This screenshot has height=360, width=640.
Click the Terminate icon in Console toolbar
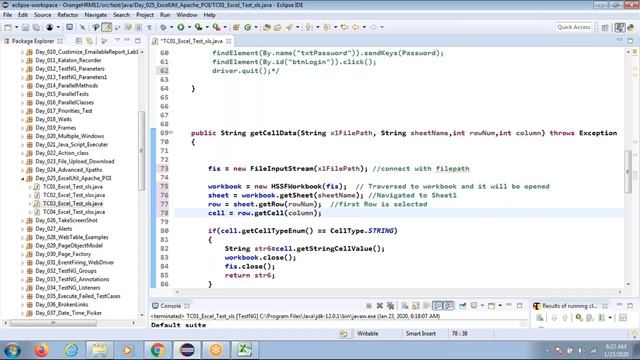pos(369,306)
